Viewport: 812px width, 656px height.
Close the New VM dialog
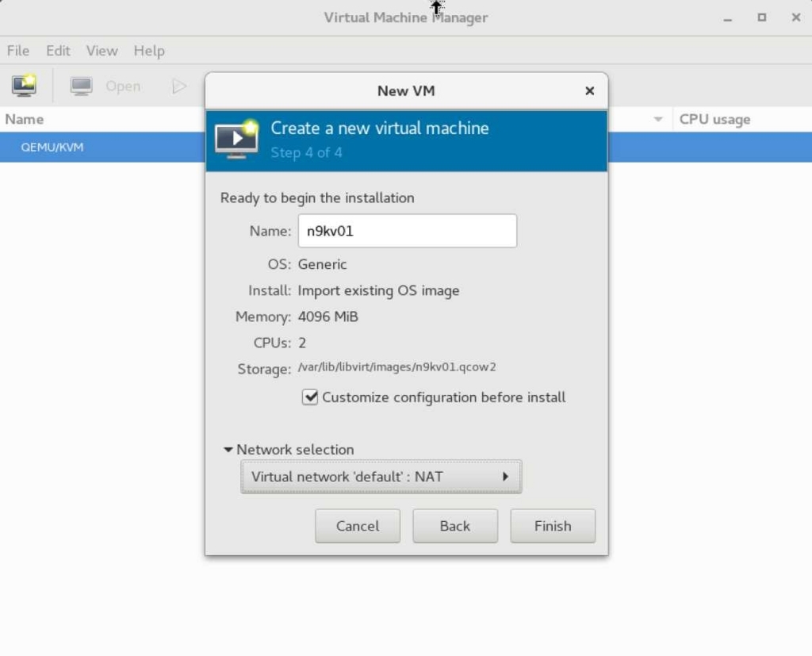(x=589, y=90)
